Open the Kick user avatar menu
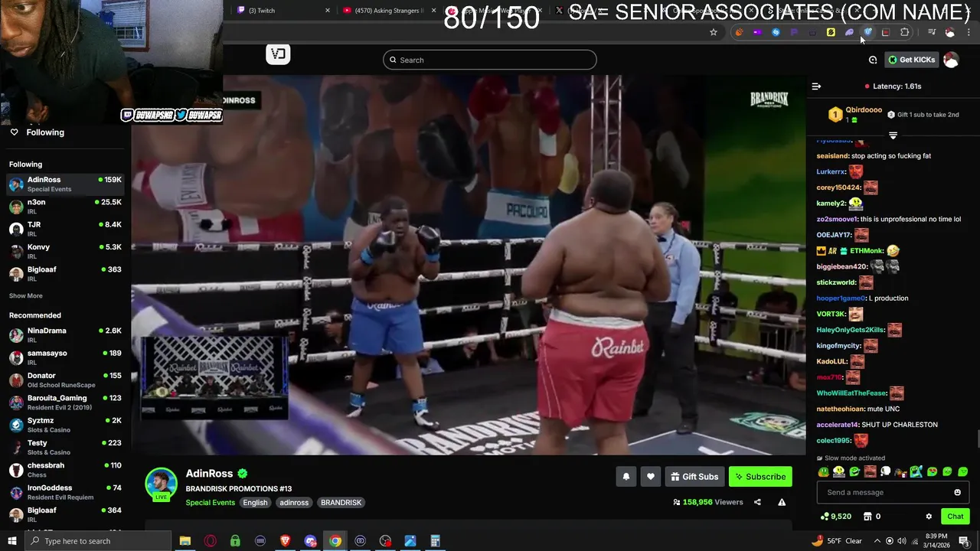980x551 pixels. pos(951,60)
